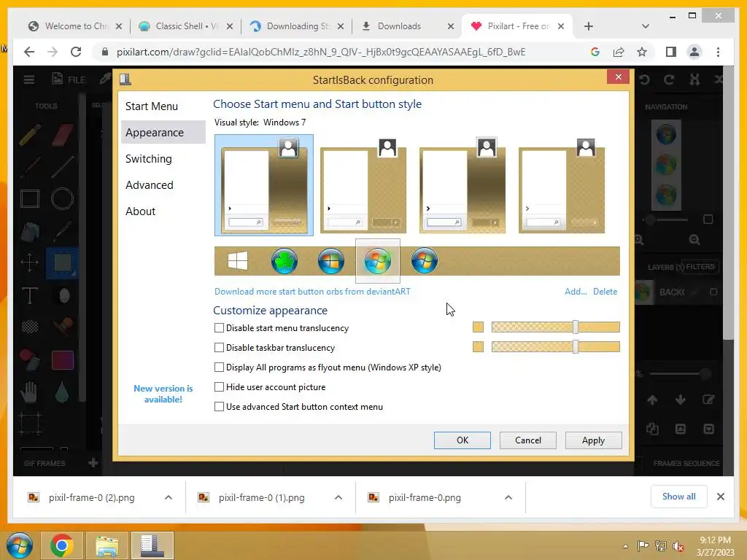
Task: Click Show all downloads button
Action: [x=679, y=497]
